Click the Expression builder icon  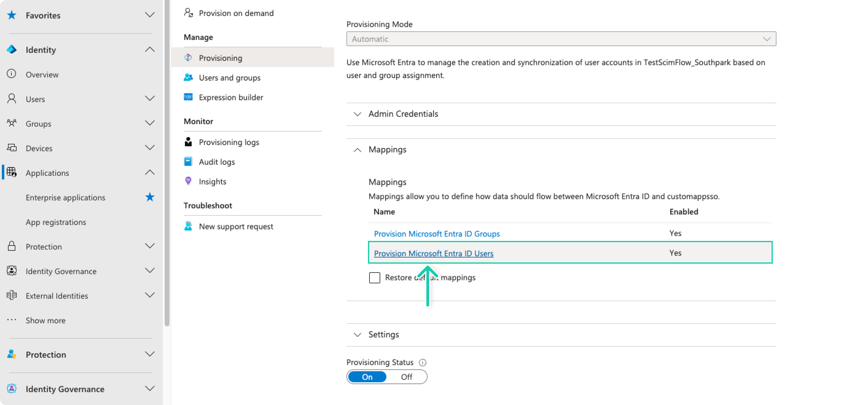[188, 97]
